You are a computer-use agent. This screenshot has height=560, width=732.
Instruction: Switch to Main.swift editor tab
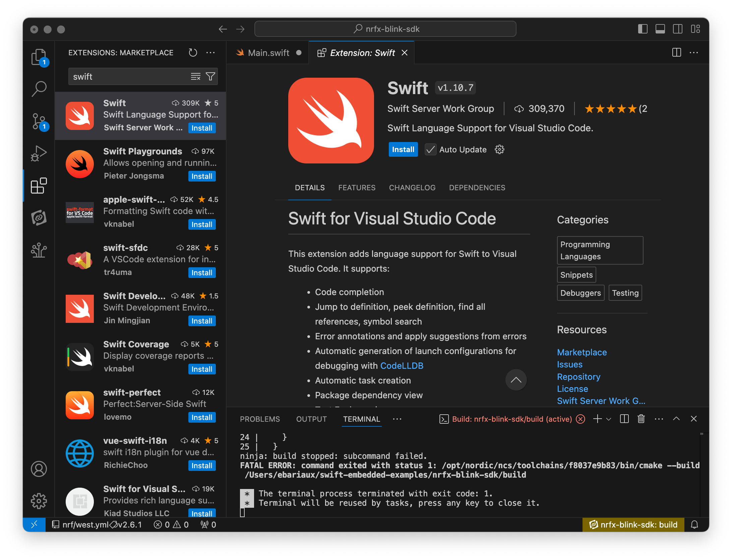[267, 53]
